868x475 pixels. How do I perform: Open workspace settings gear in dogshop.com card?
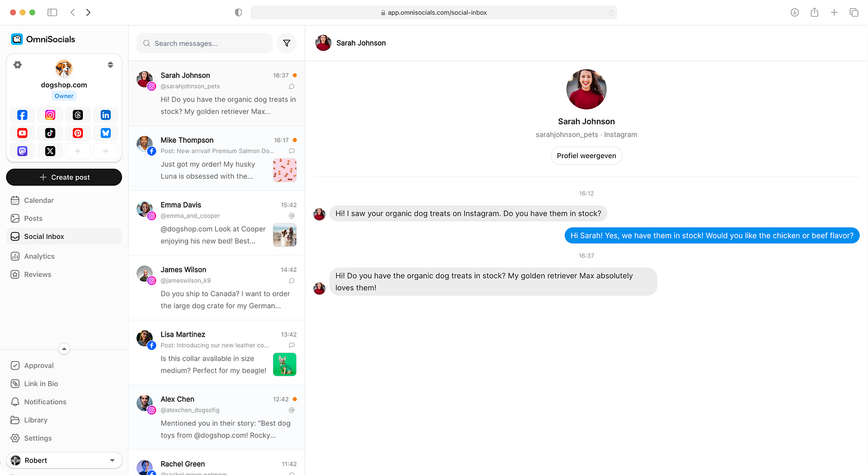(17, 64)
